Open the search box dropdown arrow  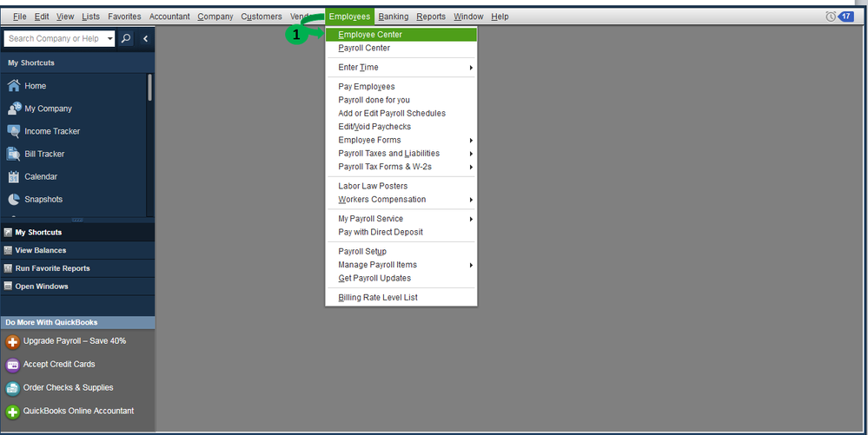coord(109,39)
